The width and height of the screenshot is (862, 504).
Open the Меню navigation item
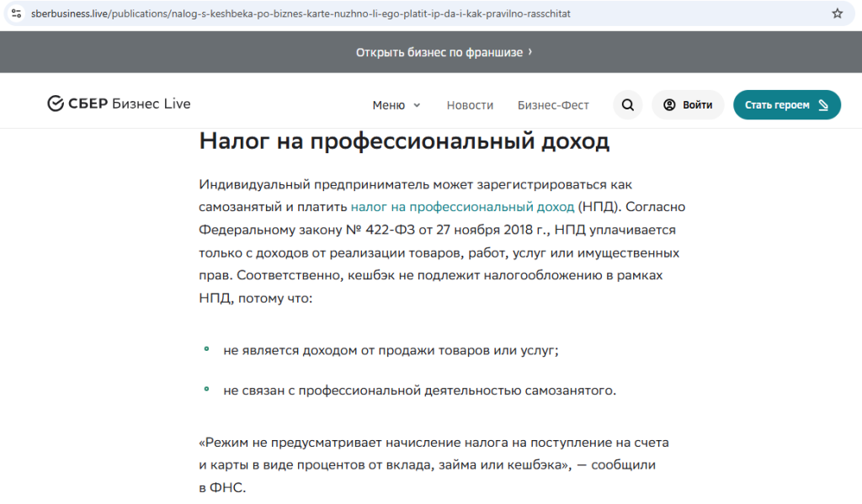389,105
